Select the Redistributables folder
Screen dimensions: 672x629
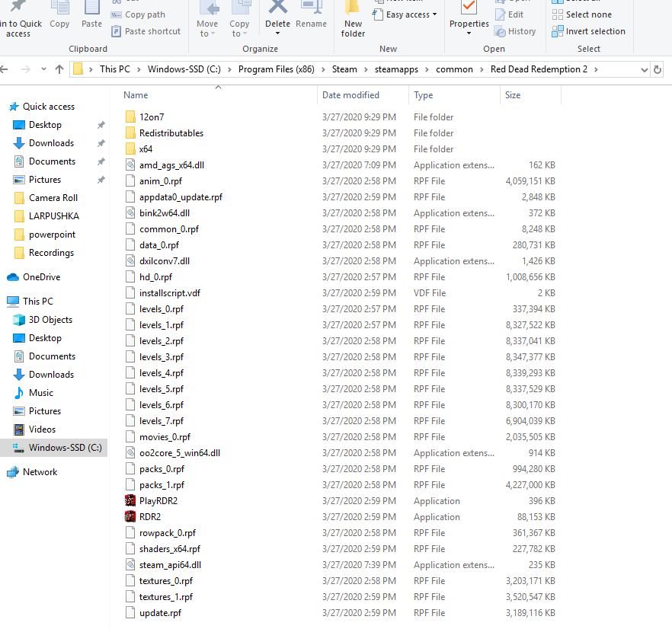(171, 133)
